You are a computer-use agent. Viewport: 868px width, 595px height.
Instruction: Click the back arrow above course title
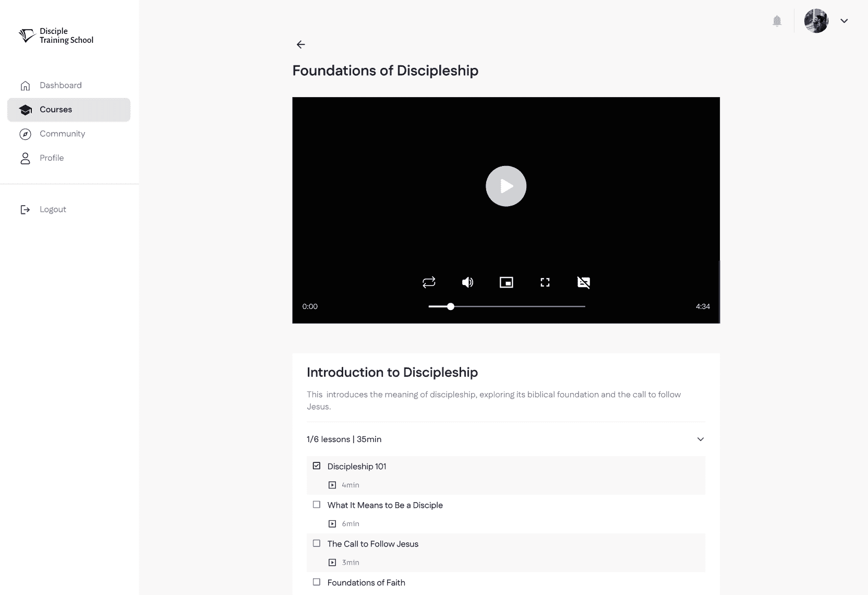coord(300,44)
